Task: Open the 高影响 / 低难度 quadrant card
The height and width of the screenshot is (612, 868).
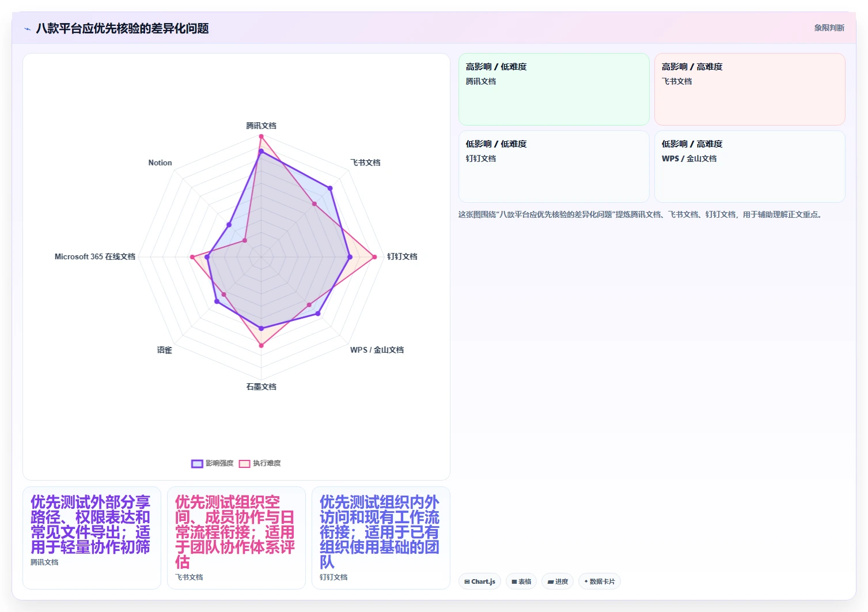Action: tap(554, 89)
